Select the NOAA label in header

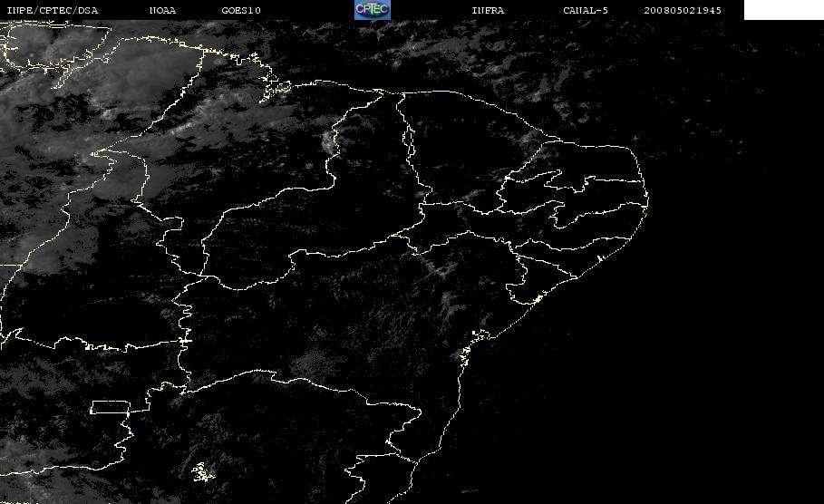[162, 11]
